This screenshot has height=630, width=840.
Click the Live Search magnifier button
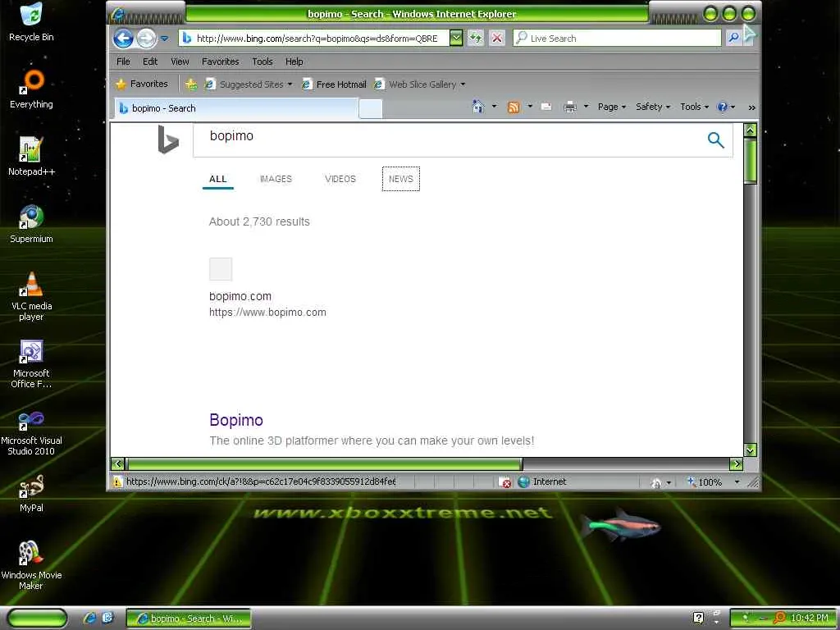click(733, 38)
